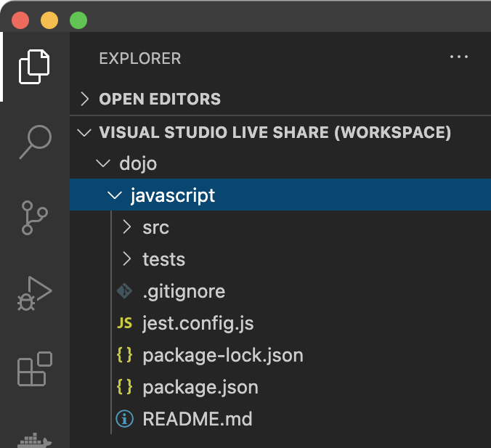Screen dimensions: 491x448
Task: Click braces icon beside package.json
Action: tap(124, 387)
